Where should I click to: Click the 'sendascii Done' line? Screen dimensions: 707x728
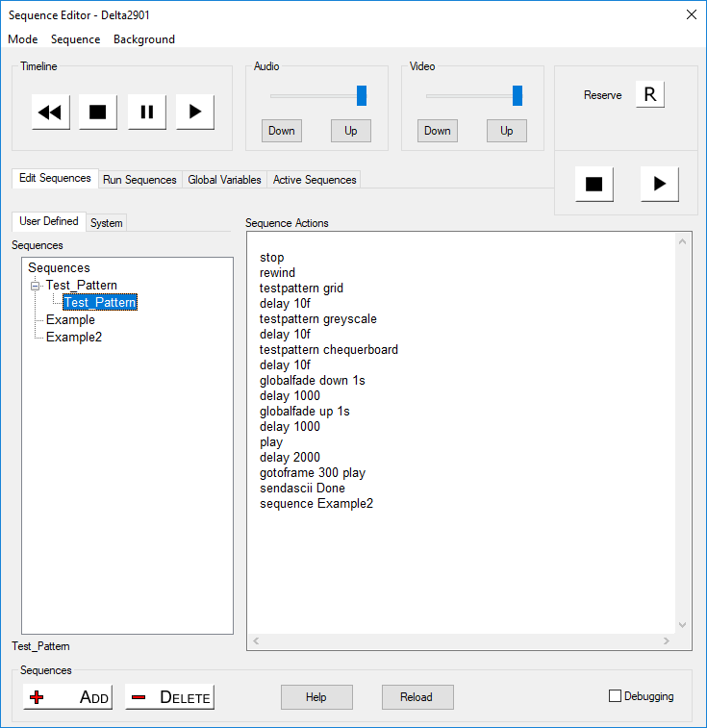point(302,488)
